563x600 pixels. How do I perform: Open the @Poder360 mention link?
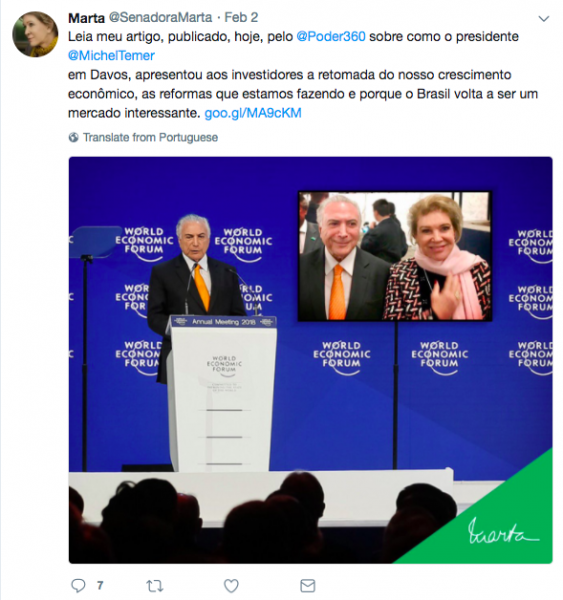point(331,37)
